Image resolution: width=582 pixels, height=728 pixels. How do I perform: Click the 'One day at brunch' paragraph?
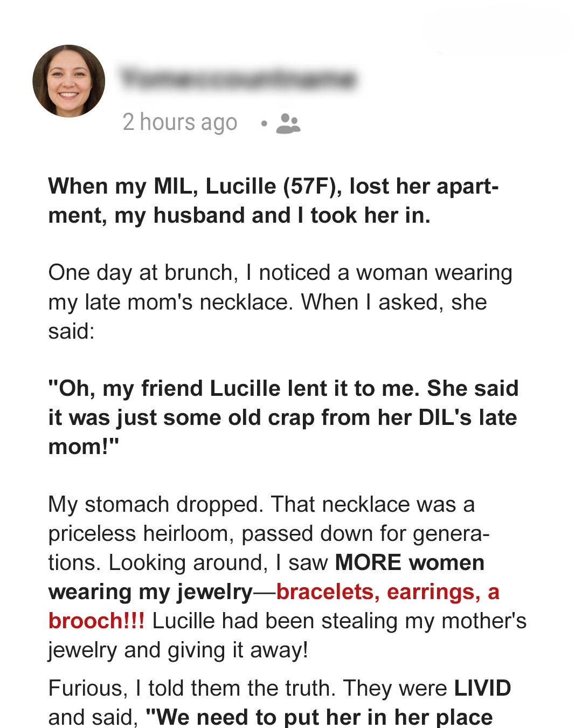280,302
